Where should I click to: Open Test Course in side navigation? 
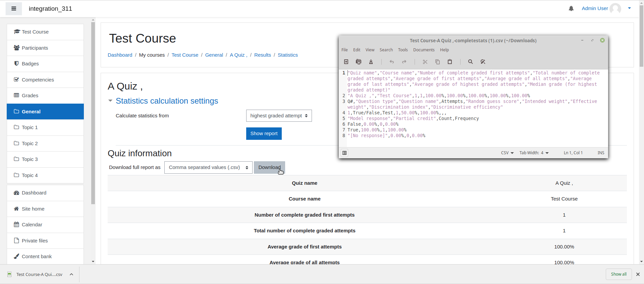[45, 32]
